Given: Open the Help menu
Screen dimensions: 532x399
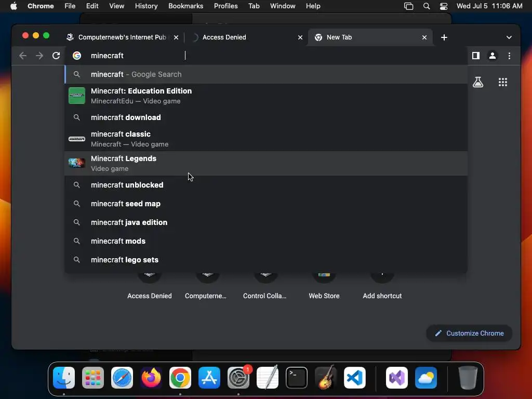Looking at the screenshot, I should pos(313,6).
